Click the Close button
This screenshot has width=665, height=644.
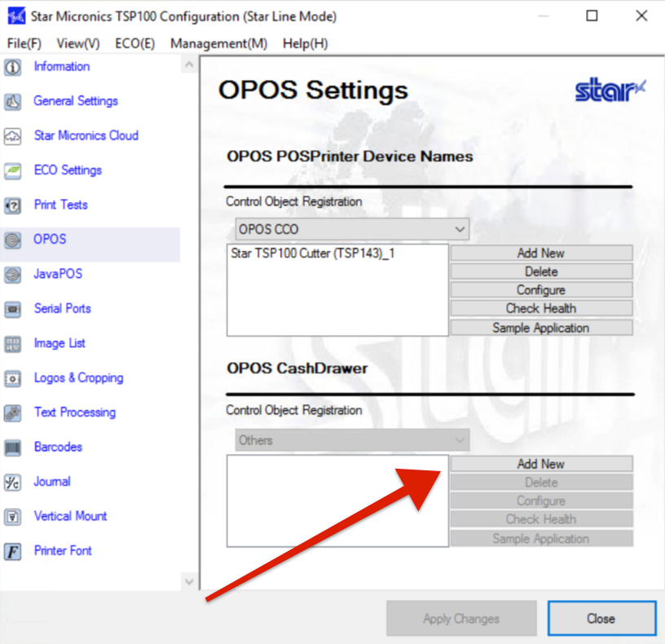coord(601,619)
